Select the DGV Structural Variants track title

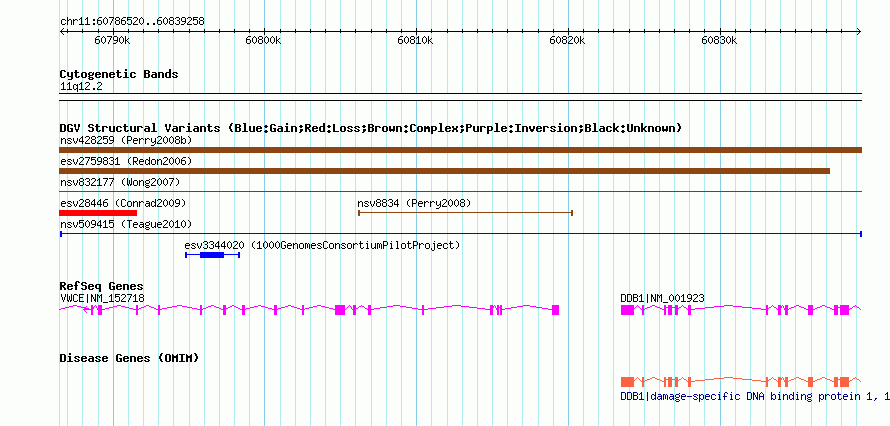[371, 128]
